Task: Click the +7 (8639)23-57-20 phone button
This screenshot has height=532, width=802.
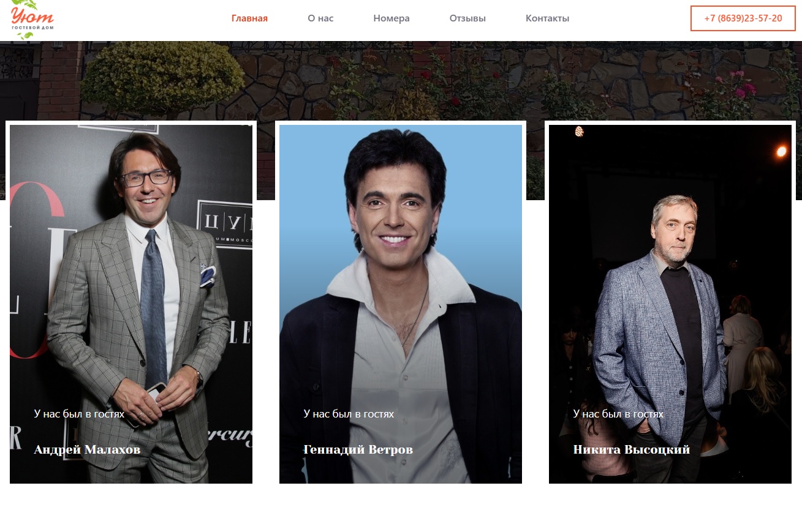Action: pos(743,18)
